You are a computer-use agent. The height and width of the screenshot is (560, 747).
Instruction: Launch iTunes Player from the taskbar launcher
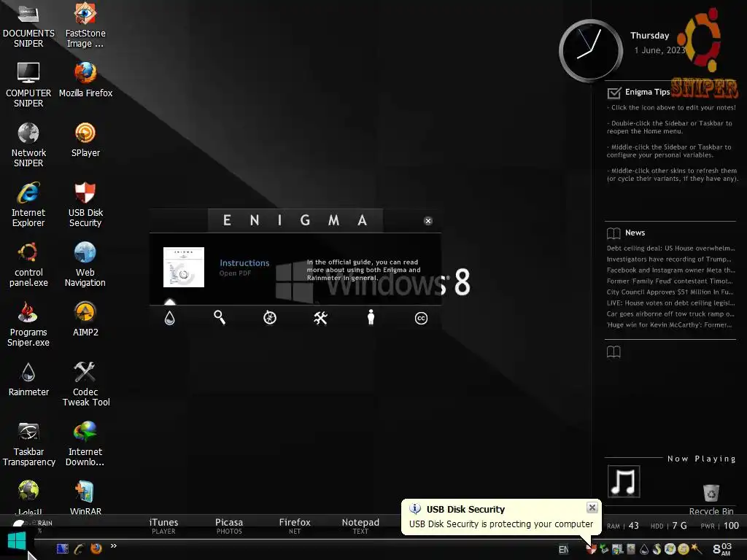point(163,526)
